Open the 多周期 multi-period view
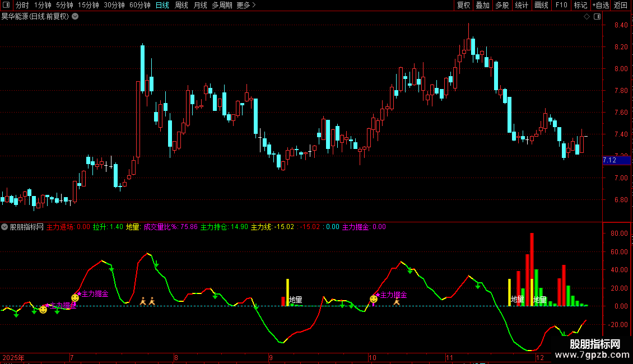 (222, 5)
